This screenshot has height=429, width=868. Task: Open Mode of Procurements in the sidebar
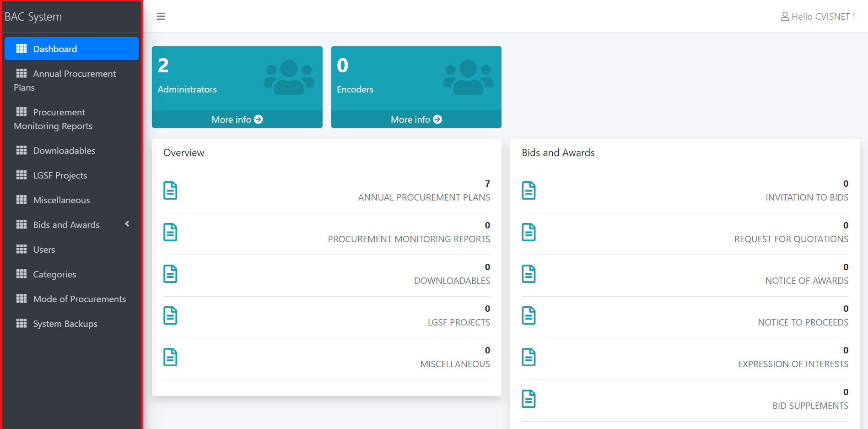tap(71, 299)
